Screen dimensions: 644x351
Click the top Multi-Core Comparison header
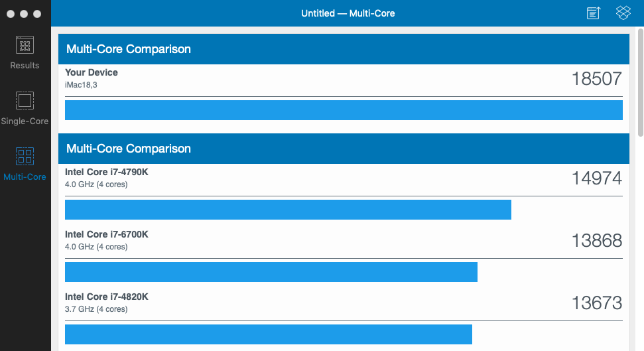(344, 49)
